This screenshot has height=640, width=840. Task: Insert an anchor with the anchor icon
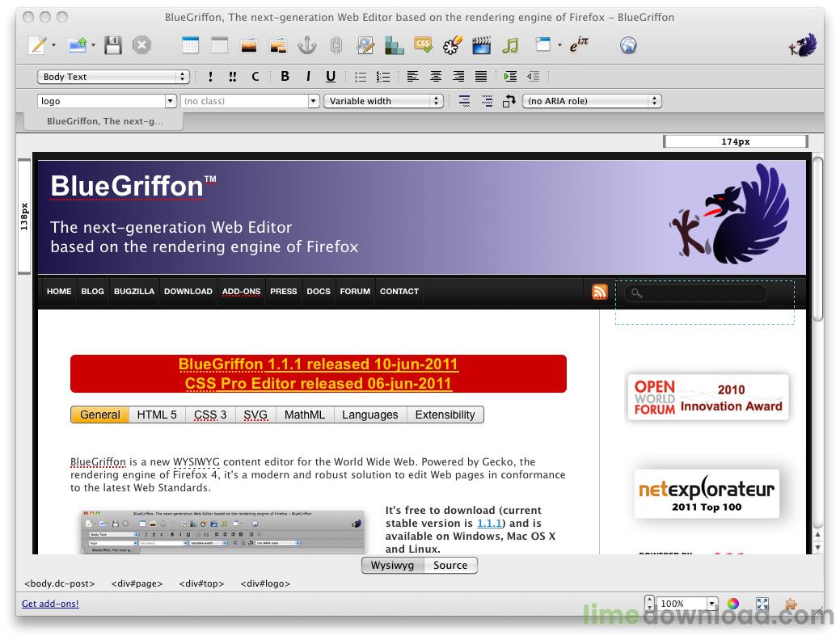[x=307, y=45]
